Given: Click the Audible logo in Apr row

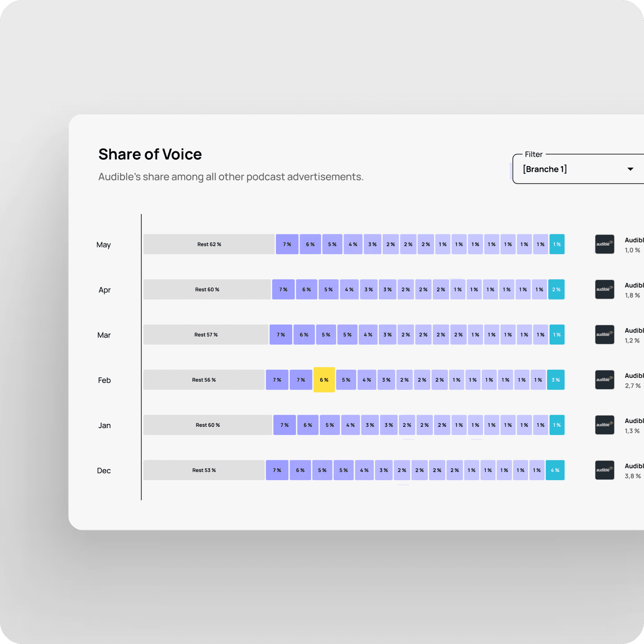Looking at the screenshot, I should (604, 289).
